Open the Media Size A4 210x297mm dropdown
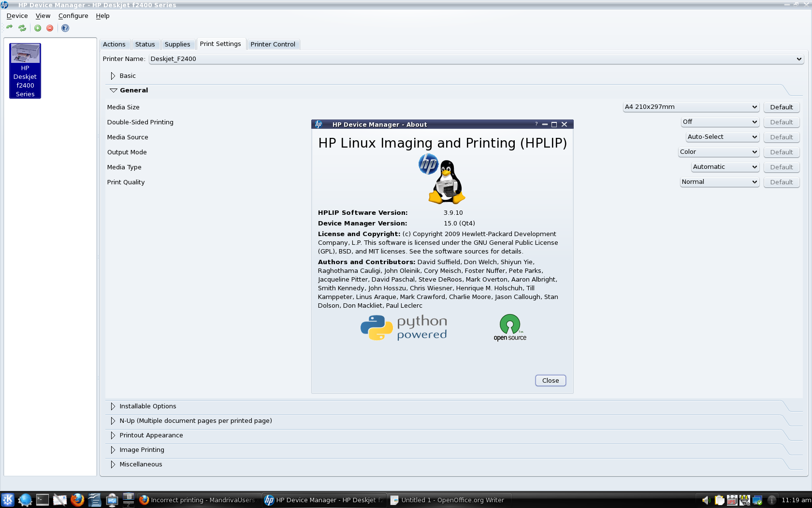This screenshot has width=812, height=508. click(691, 107)
